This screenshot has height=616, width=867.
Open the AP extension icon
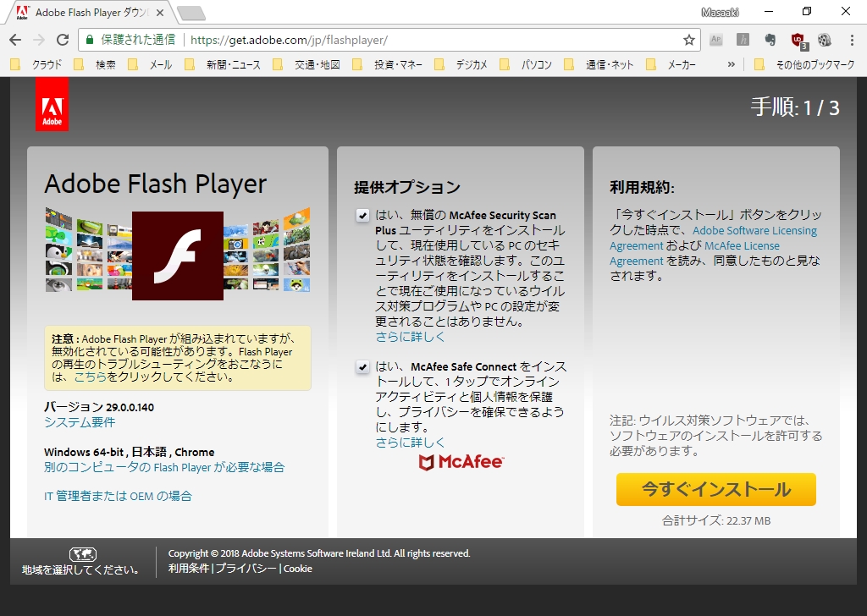coord(716,39)
